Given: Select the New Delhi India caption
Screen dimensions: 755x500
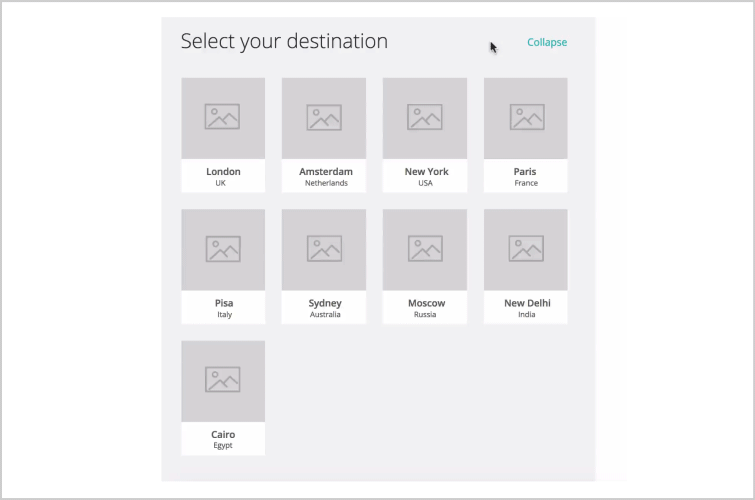Looking at the screenshot, I should click(527, 308).
